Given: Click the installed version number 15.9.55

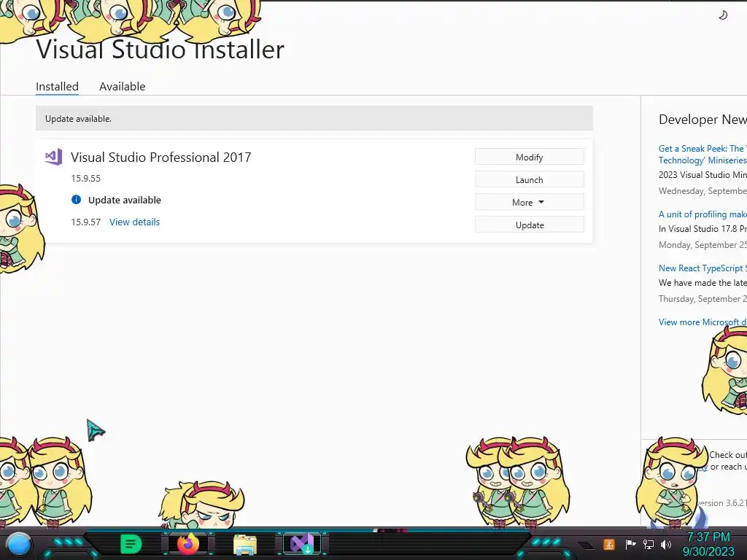Looking at the screenshot, I should pos(86,179).
